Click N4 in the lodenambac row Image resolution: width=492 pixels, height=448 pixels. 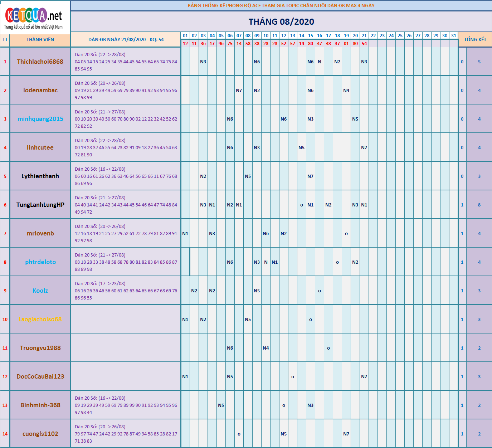pyautogui.click(x=346, y=90)
